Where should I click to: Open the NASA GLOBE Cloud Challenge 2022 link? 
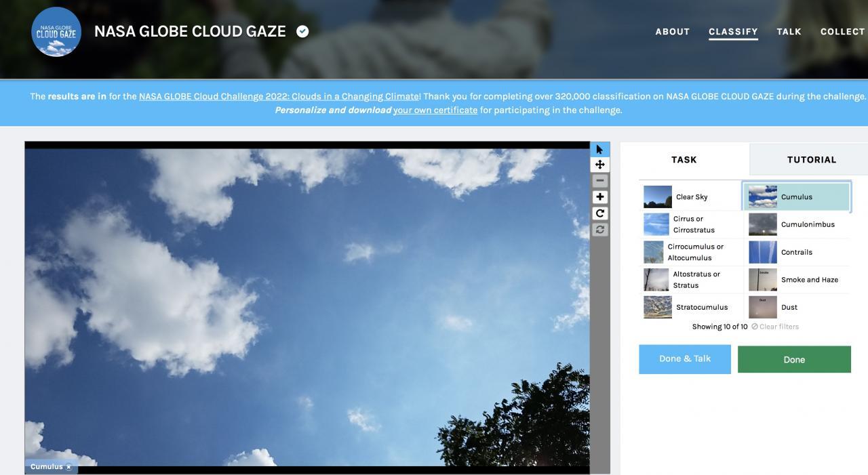click(x=279, y=96)
